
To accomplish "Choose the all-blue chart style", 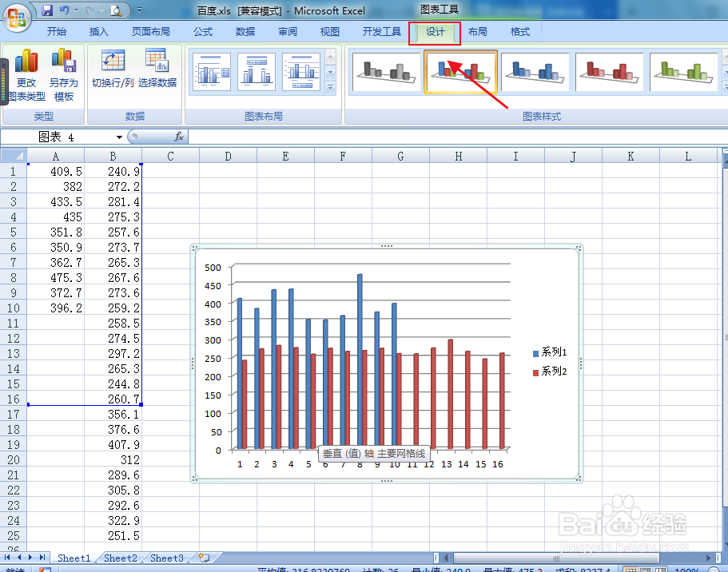I will 535,72.
